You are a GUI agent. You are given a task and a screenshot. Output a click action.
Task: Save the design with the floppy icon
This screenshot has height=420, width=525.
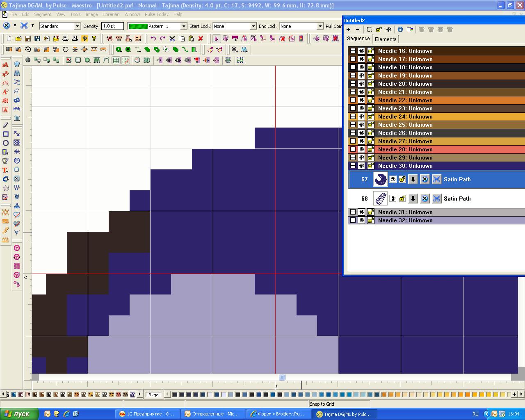click(x=28, y=39)
